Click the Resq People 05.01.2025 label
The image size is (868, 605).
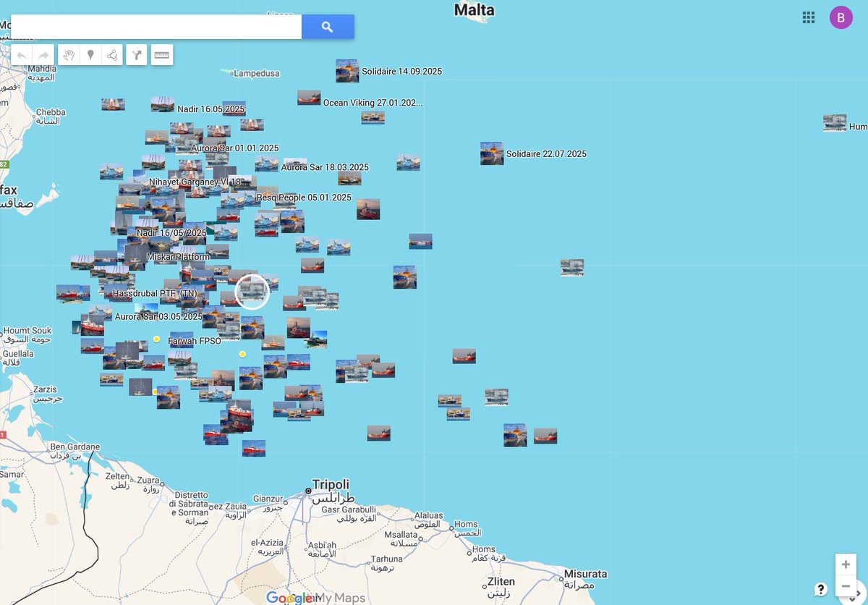click(304, 198)
